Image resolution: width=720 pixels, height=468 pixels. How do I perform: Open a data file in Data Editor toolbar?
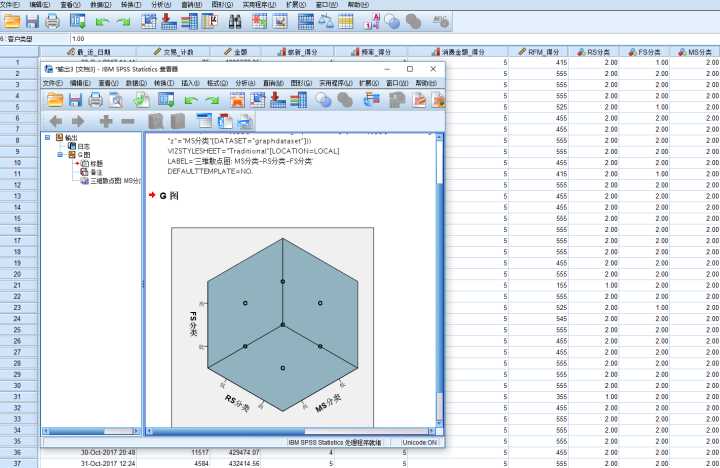tap(11, 21)
